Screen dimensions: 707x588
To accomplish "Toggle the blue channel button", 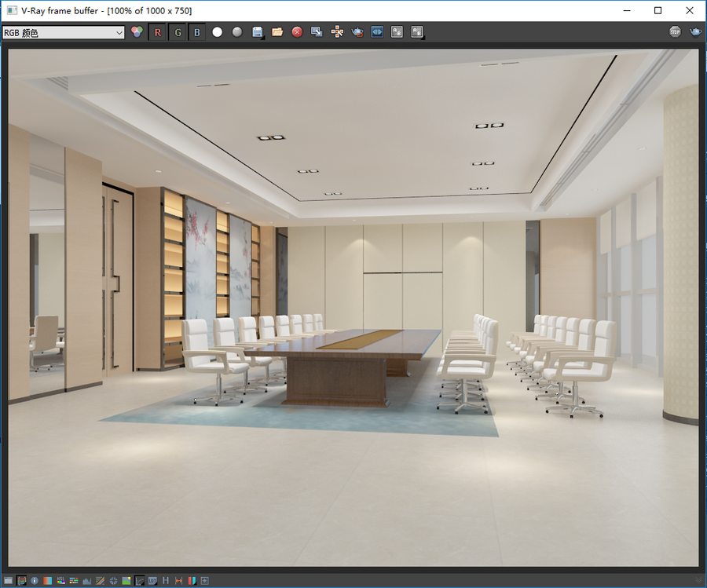I will (x=197, y=32).
